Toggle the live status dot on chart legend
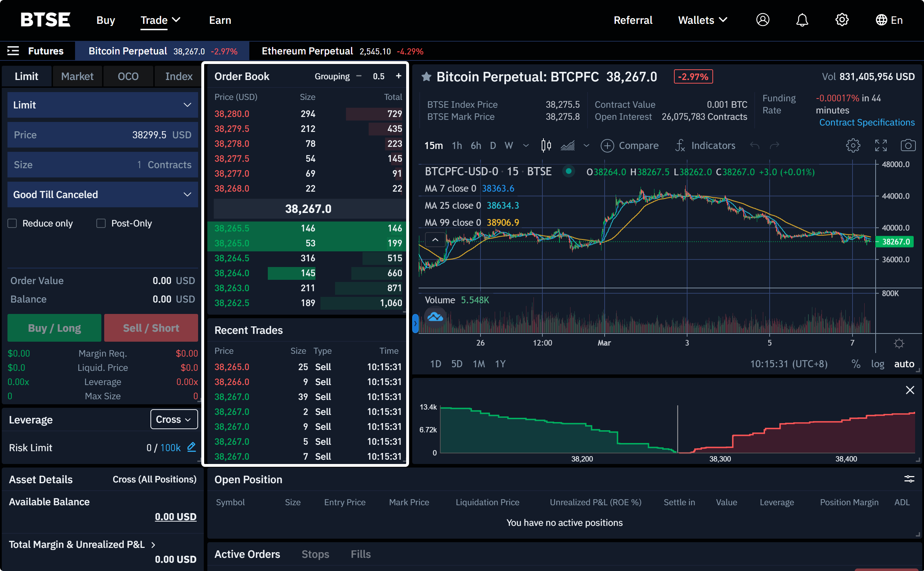 tap(568, 171)
